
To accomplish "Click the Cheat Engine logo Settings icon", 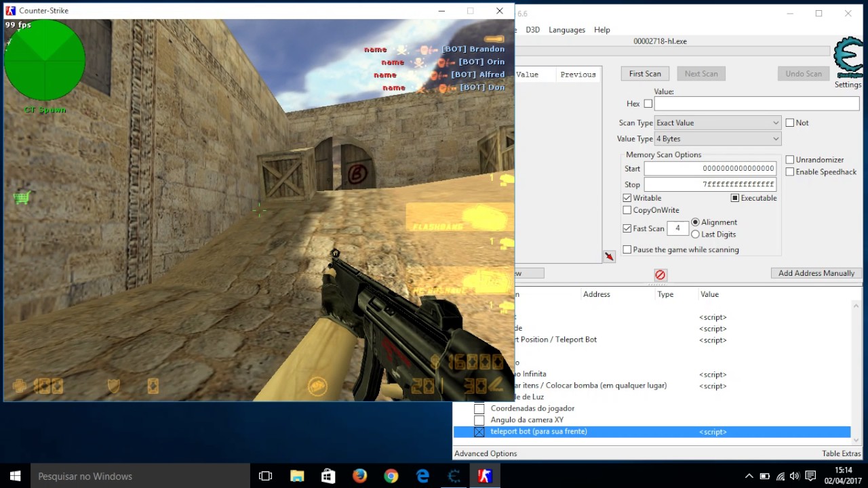I will click(848, 59).
